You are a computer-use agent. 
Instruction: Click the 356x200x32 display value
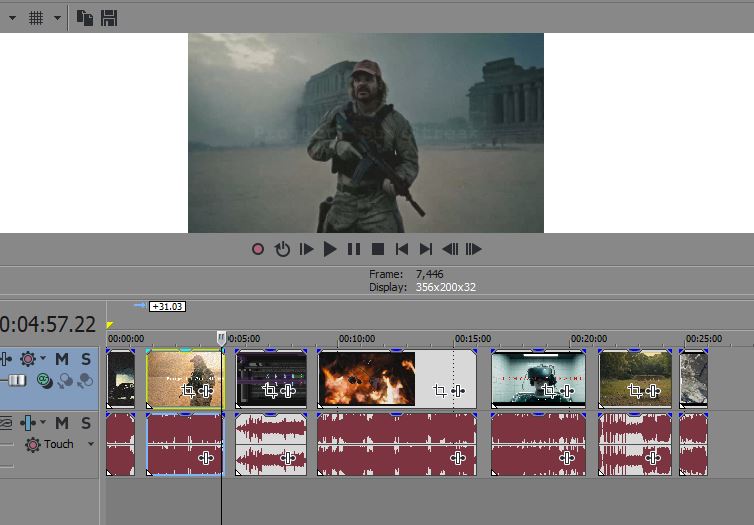(446, 287)
